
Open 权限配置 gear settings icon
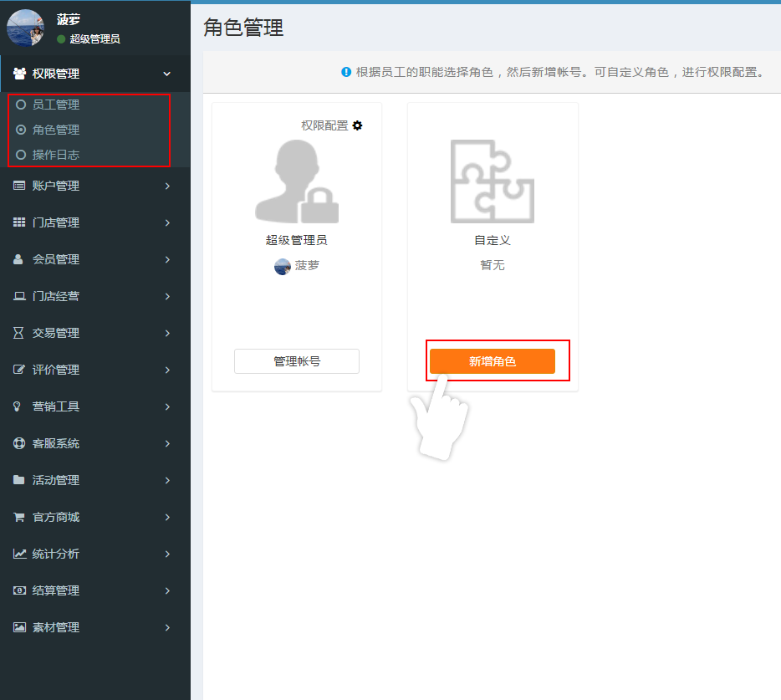pyautogui.click(x=357, y=125)
